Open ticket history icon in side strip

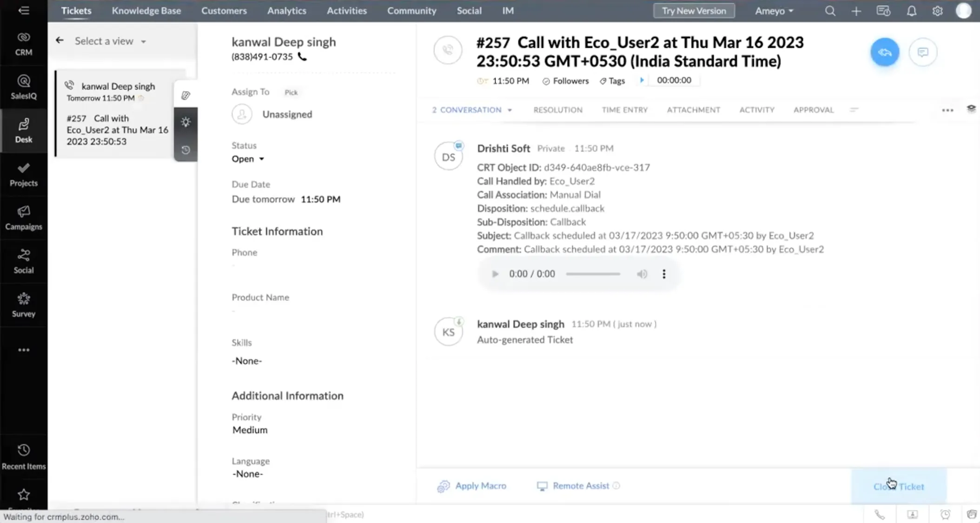[x=185, y=150]
